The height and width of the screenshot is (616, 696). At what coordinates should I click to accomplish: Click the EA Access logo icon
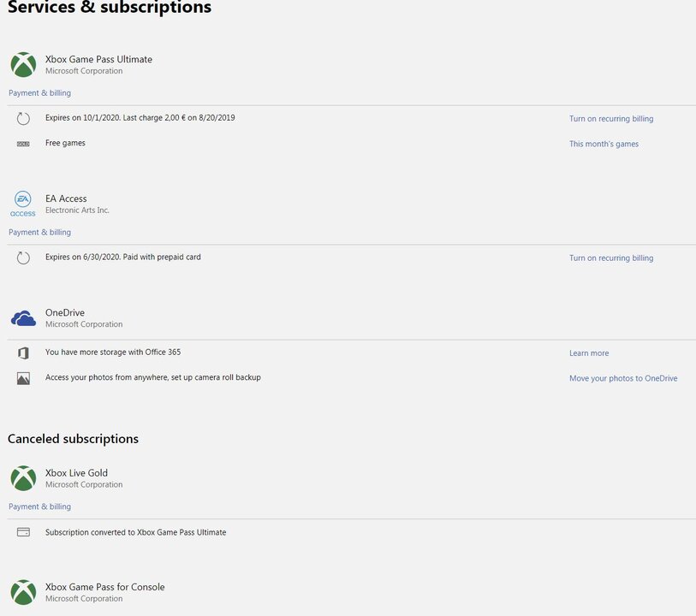point(23,204)
